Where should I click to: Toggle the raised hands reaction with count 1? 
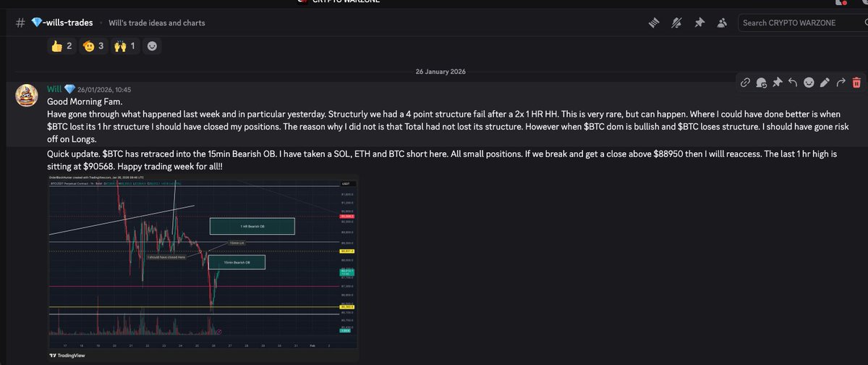coord(126,46)
